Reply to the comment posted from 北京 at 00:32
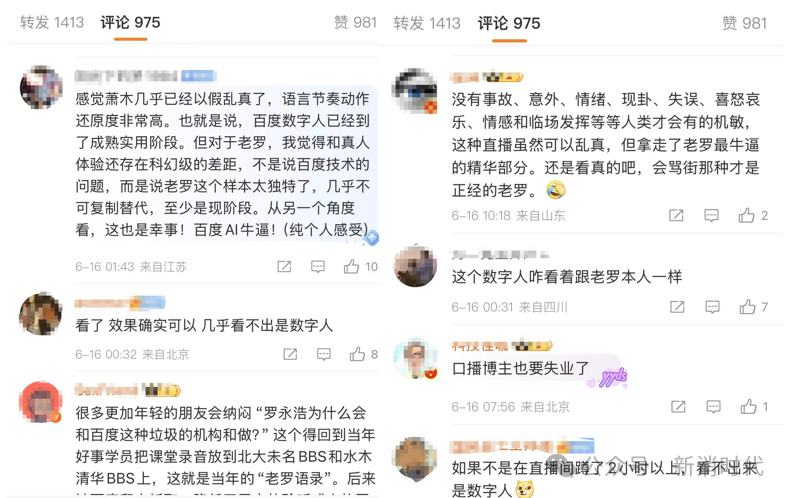789x498 pixels. tap(324, 355)
